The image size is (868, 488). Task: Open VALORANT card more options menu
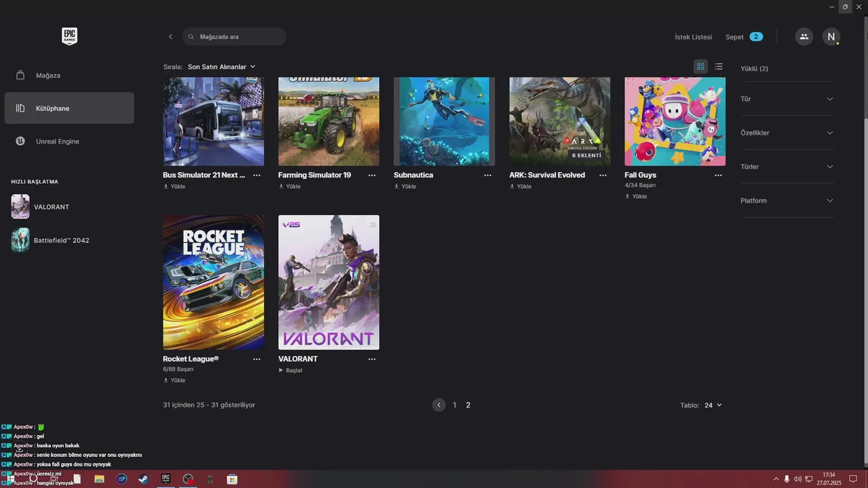372,359
